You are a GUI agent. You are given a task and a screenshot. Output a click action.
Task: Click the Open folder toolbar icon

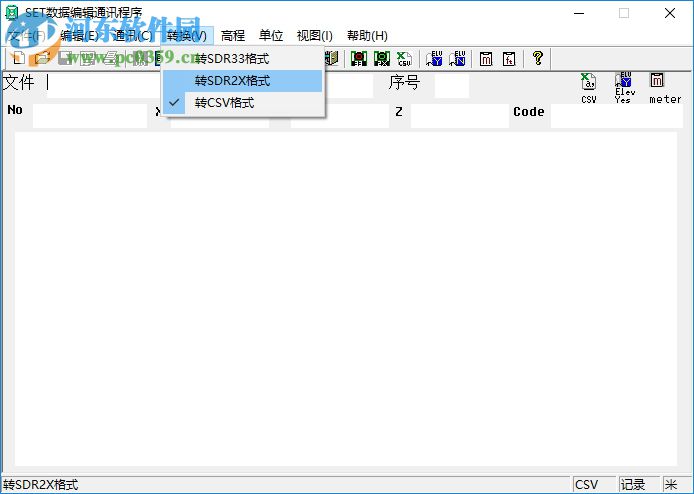(42, 58)
